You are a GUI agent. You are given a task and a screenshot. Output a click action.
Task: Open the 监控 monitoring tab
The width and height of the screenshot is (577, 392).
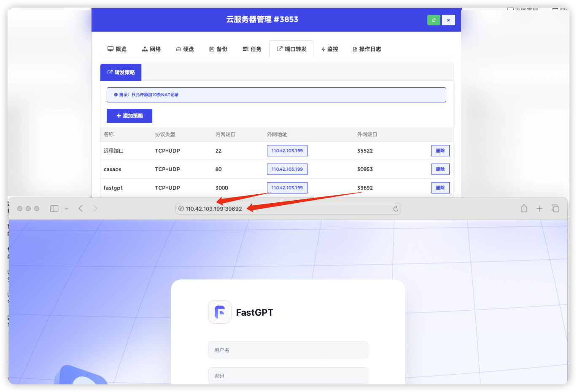click(x=329, y=49)
